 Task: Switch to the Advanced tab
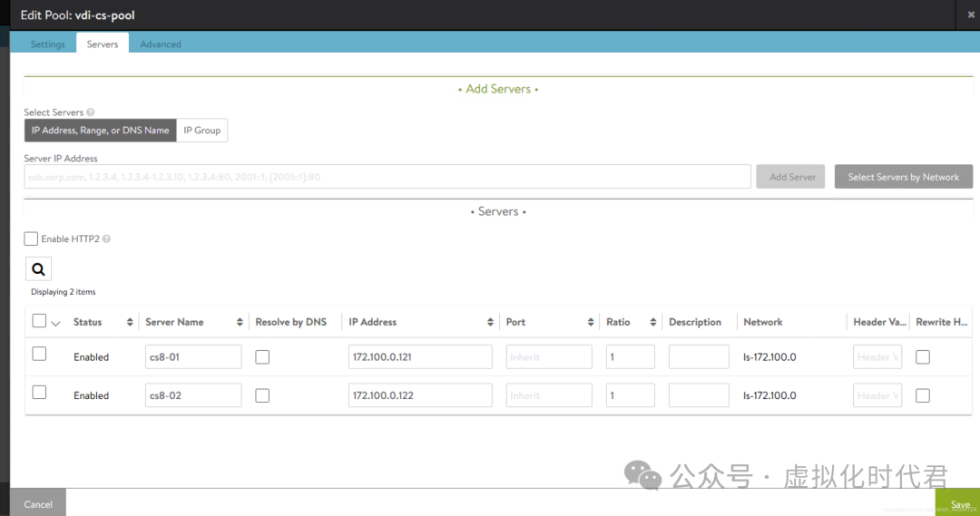(x=161, y=44)
